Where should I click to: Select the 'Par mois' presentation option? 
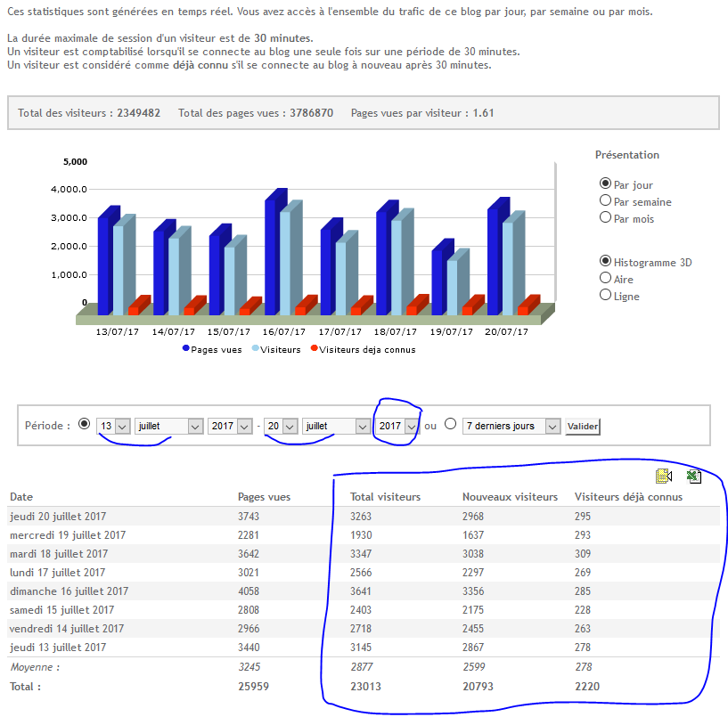click(x=605, y=217)
